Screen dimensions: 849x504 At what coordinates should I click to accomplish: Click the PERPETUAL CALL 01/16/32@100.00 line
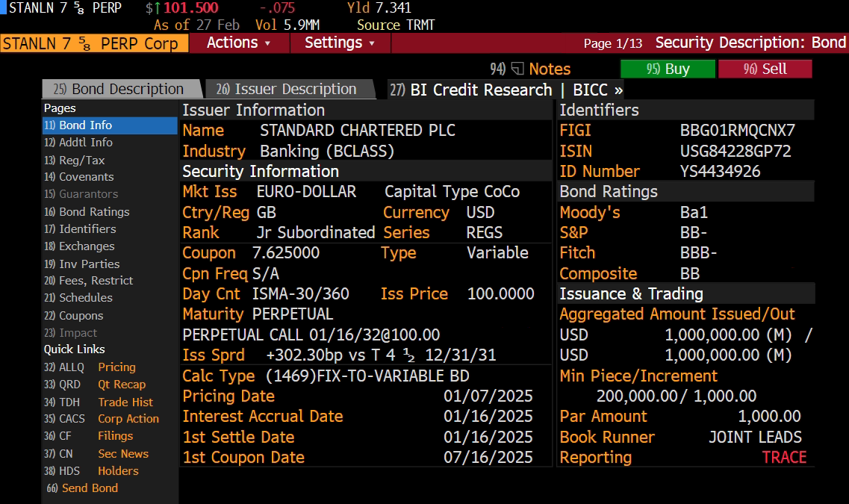[x=311, y=335]
